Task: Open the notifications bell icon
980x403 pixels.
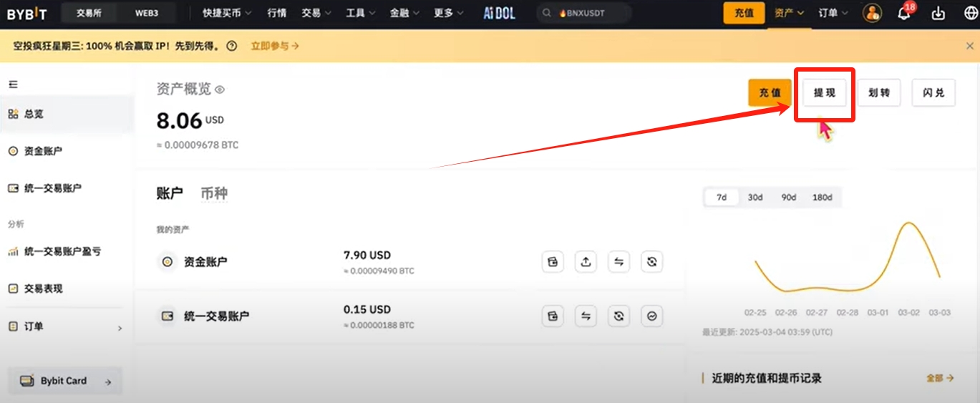Action: coord(904,13)
